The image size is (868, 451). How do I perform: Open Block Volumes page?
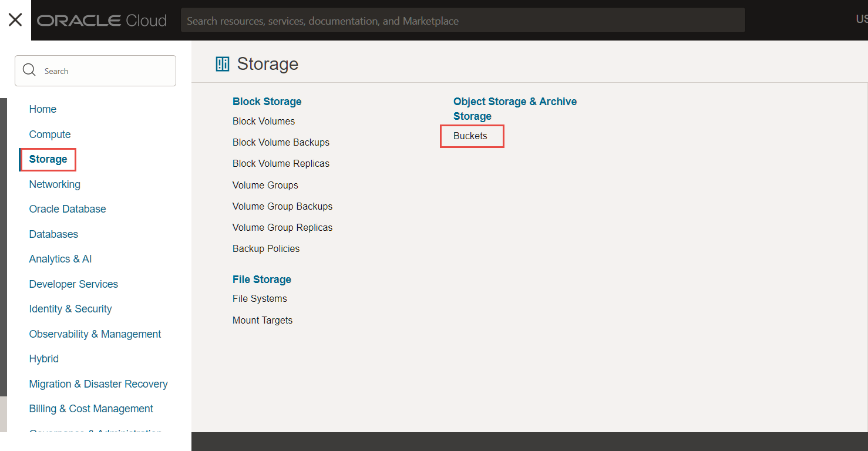pos(264,122)
